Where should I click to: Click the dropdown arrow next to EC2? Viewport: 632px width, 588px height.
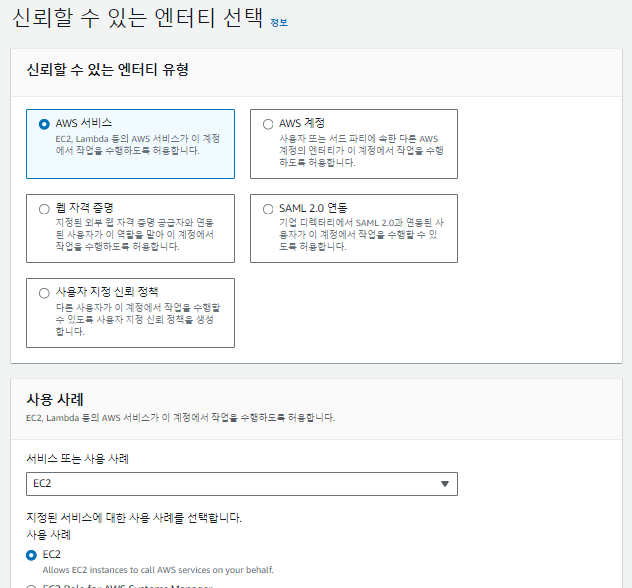click(445, 484)
